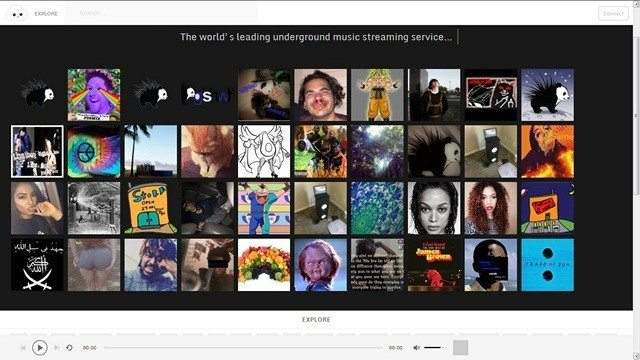Click the volume level slider

coord(434,348)
